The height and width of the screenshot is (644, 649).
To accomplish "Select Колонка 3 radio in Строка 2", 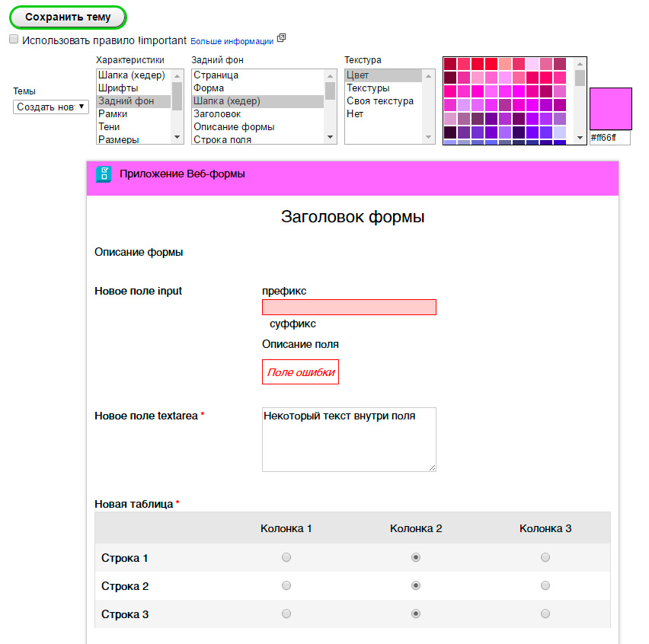I will (x=545, y=586).
